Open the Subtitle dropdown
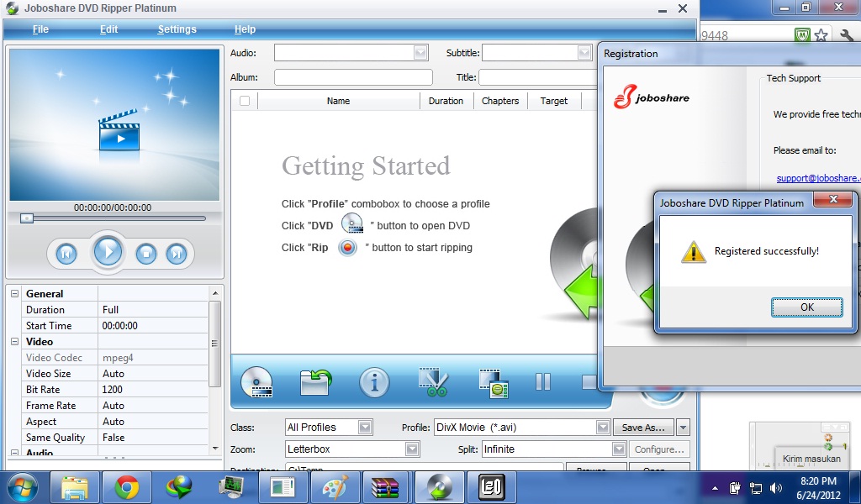 tap(584, 53)
